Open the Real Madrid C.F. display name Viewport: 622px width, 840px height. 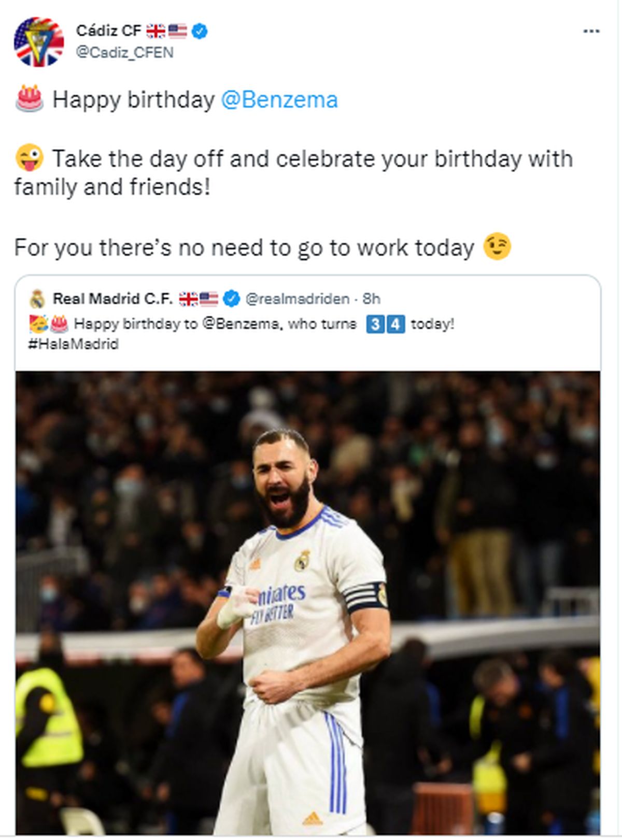coord(112,299)
